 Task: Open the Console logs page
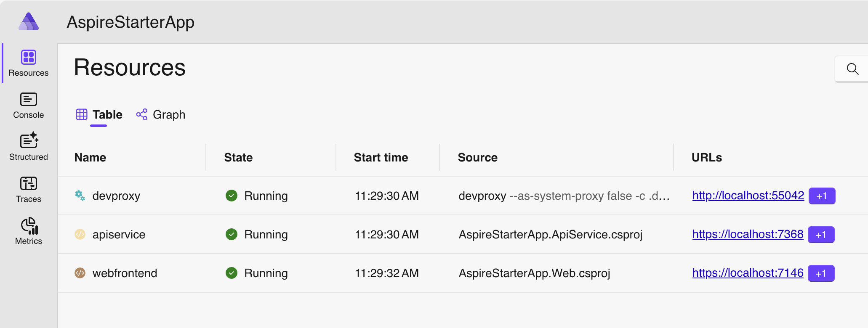point(29,105)
